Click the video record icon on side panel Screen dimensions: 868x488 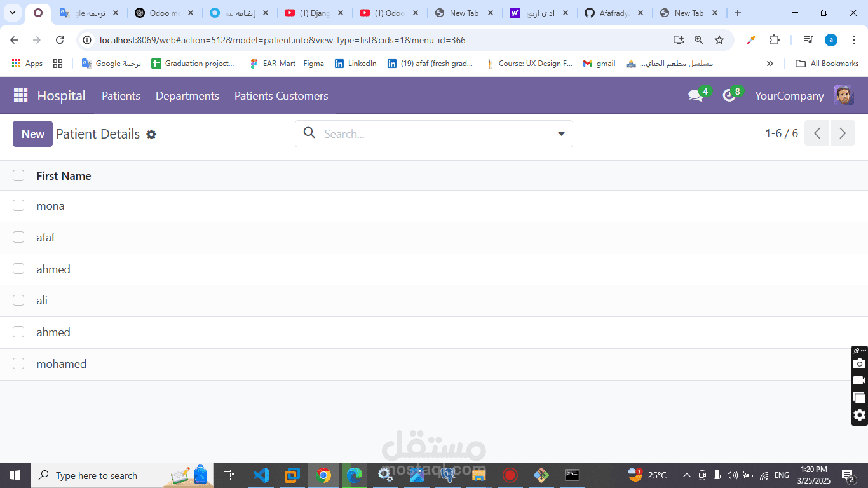[860, 381]
